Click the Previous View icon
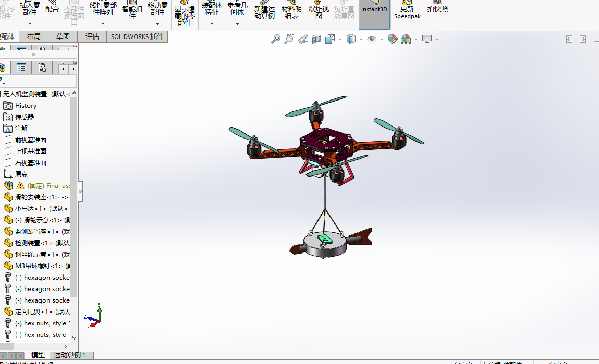The width and height of the screenshot is (599, 364). coord(303,39)
